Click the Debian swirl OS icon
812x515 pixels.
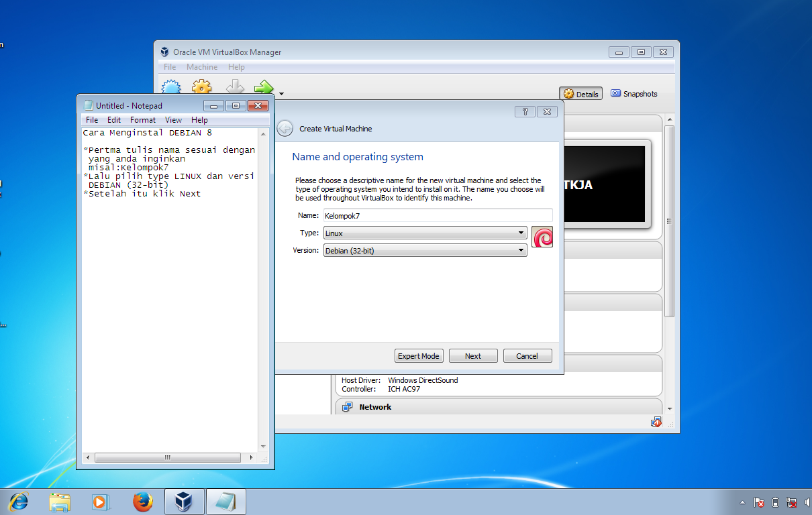(542, 237)
